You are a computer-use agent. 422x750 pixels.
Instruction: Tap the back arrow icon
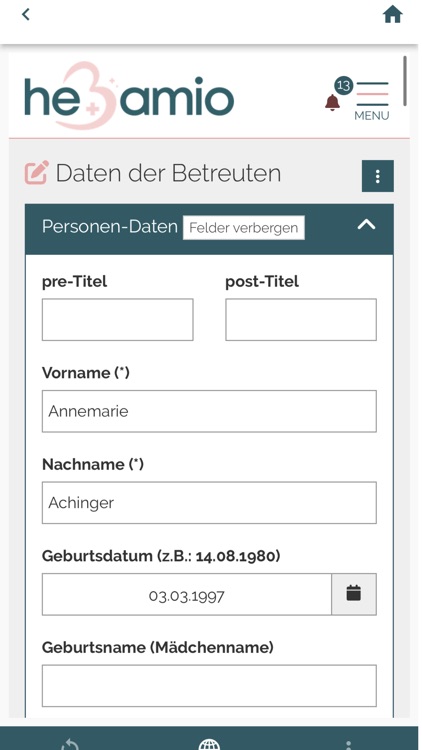tap(26, 14)
